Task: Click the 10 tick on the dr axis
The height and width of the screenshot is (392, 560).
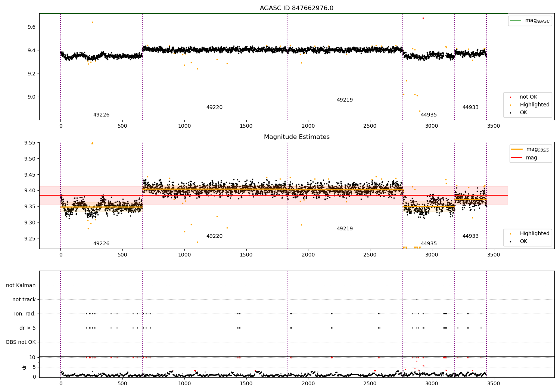Action: click(32, 358)
